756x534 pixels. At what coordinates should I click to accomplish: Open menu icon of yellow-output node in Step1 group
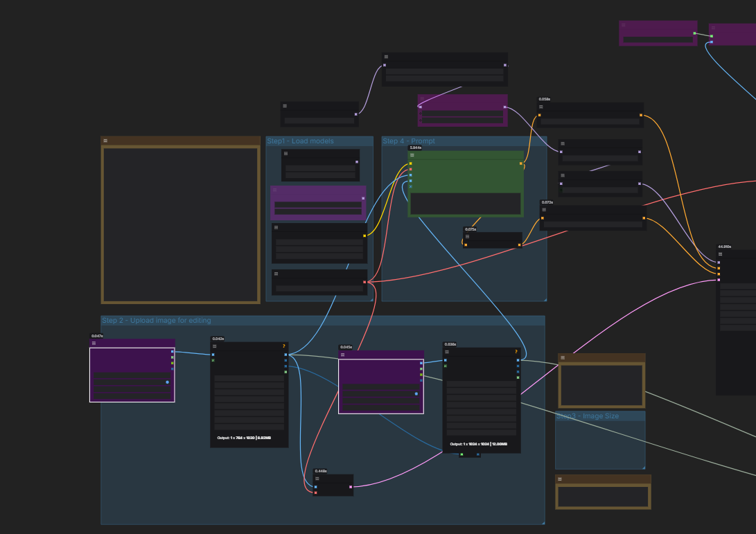tap(276, 227)
